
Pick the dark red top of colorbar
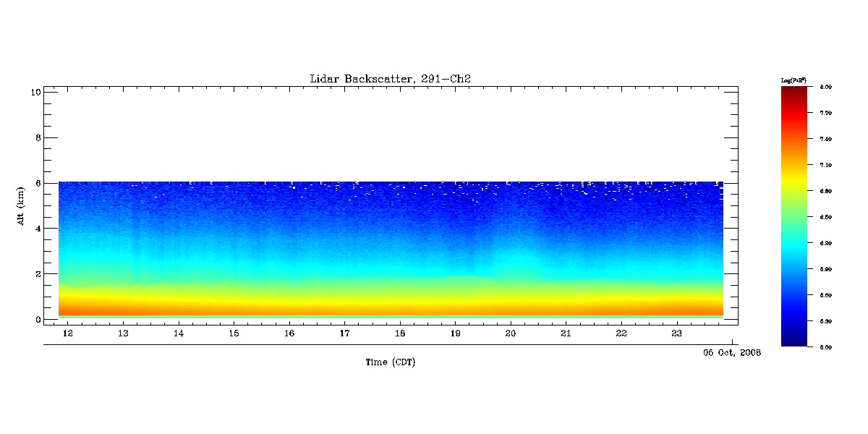click(796, 91)
